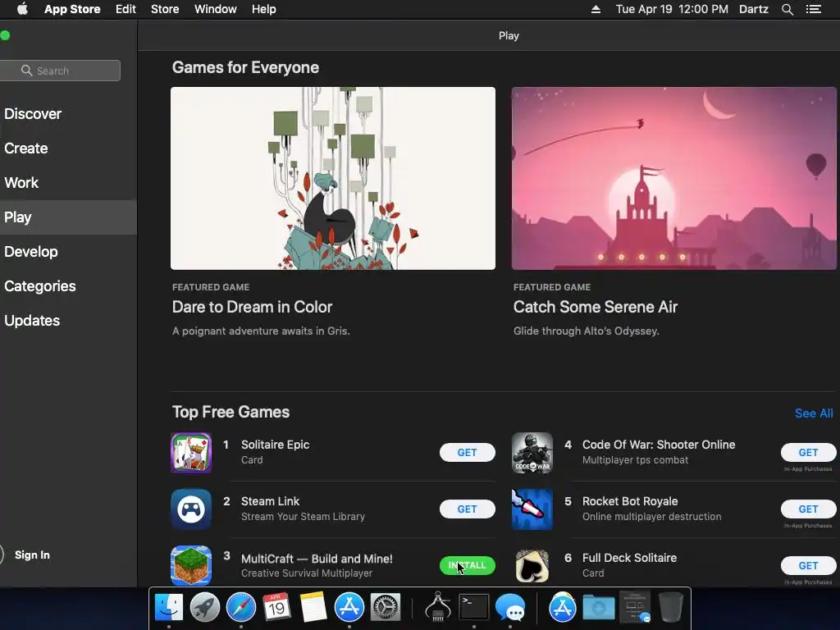Open the Downloads folder in Dock
The height and width of the screenshot is (630, 840).
coord(599,608)
